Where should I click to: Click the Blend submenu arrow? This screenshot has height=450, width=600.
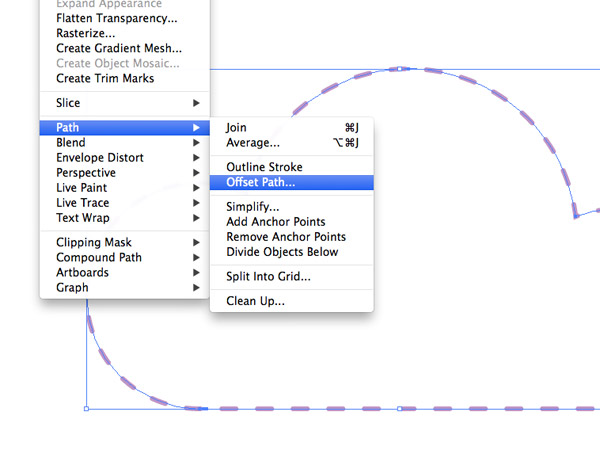point(196,143)
